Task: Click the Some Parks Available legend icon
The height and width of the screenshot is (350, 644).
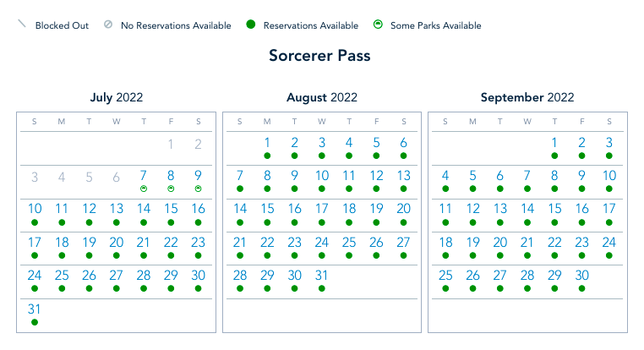Action: 377,25
